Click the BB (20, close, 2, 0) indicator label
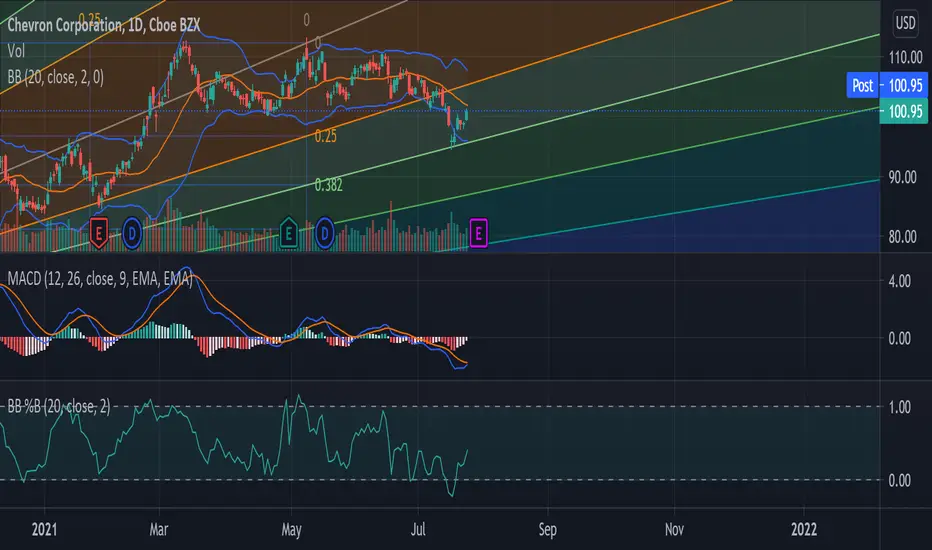932x550 pixels. (56, 77)
